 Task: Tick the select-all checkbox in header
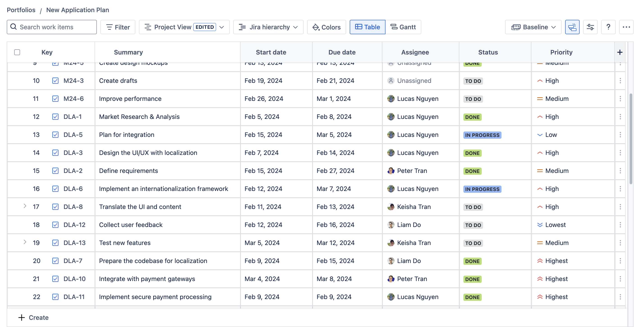pyautogui.click(x=17, y=52)
